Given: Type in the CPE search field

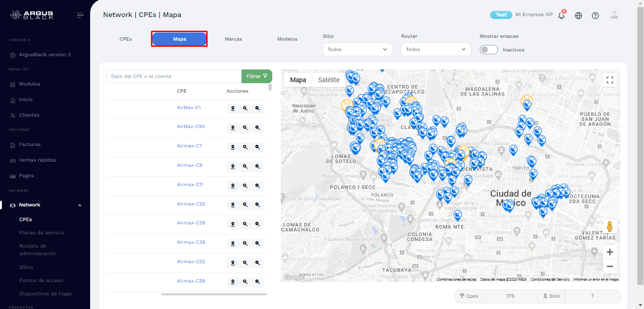Looking at the screenshot, I should tap(174, 76).
